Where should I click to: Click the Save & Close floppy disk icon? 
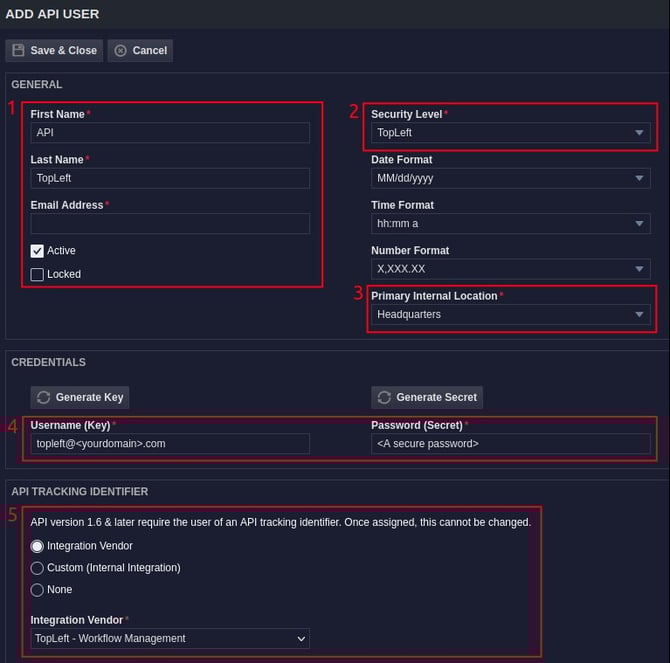click(19, 51)
